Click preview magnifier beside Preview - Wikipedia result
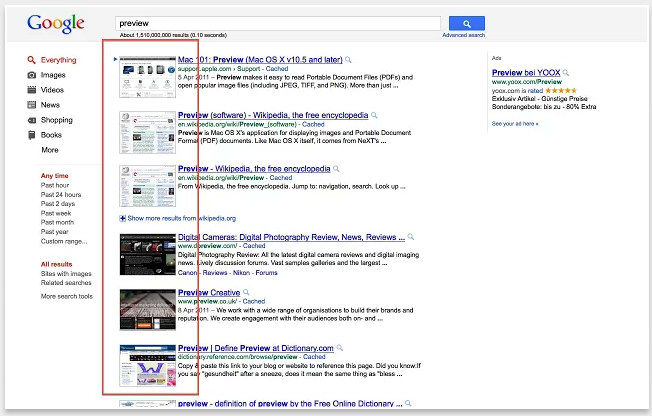This screenshot has width=652, height=416. click(336, 169)
